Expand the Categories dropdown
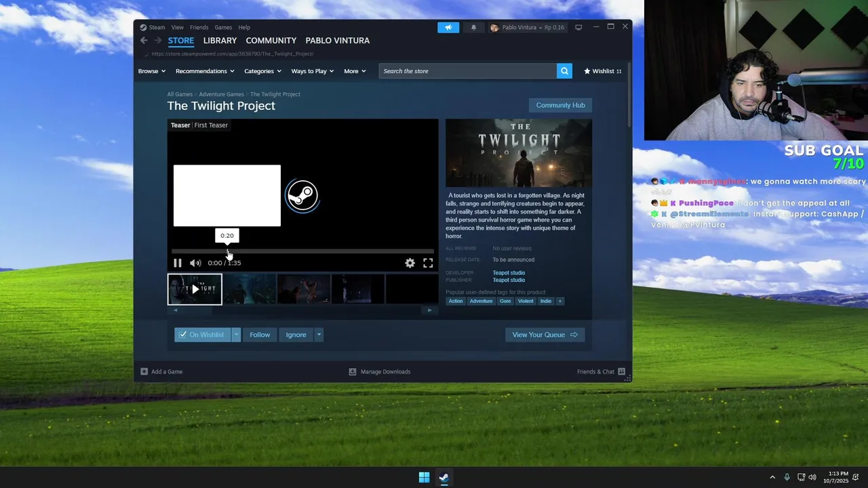 263,71
